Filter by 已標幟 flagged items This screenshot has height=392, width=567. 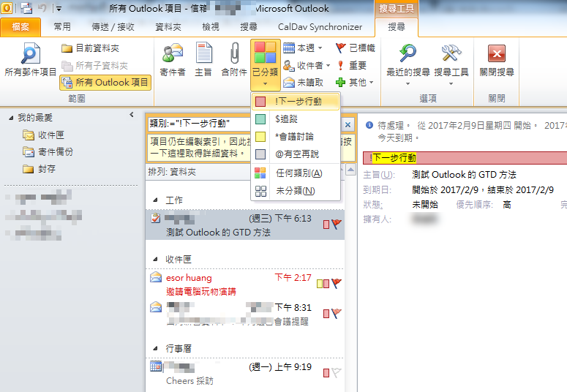tap(356, 48)
